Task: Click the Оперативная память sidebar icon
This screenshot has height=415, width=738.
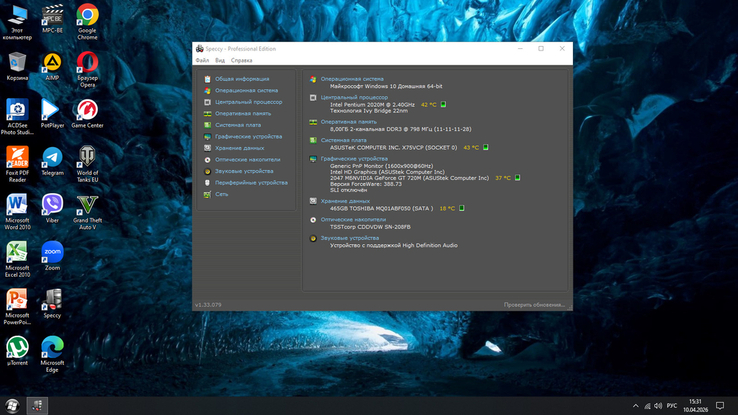Action: tap(207, 113)
